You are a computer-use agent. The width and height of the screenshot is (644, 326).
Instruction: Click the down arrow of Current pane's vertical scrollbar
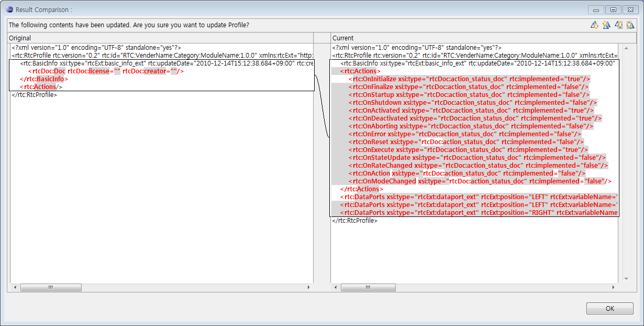pyautogui.click(x=626, y=279)
